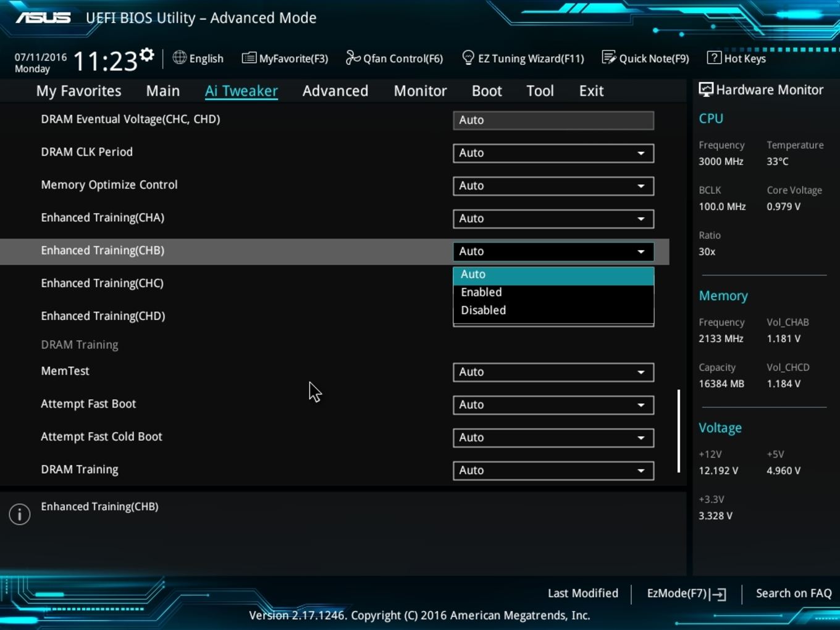Click the settings gear beside the clock
The image size is (840, 630).
coord(146,55)
